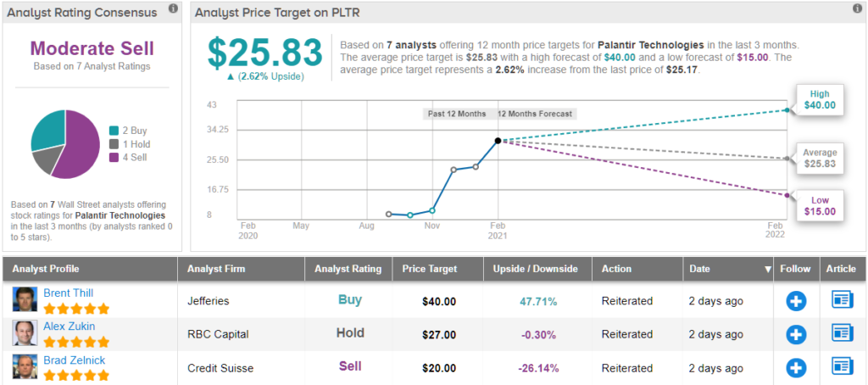Sort table by Date column arrow
This screenshot has height=385, width=868.
point(768,269)
